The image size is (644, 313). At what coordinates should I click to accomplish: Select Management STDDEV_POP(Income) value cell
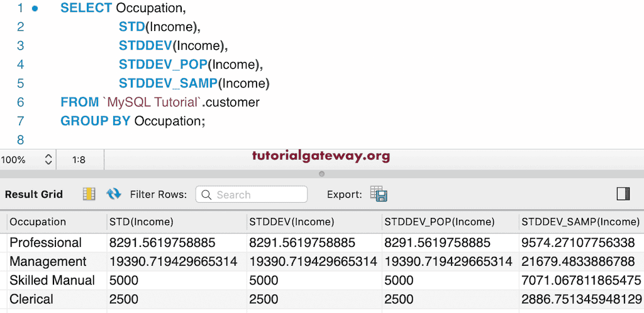(450, 261)
